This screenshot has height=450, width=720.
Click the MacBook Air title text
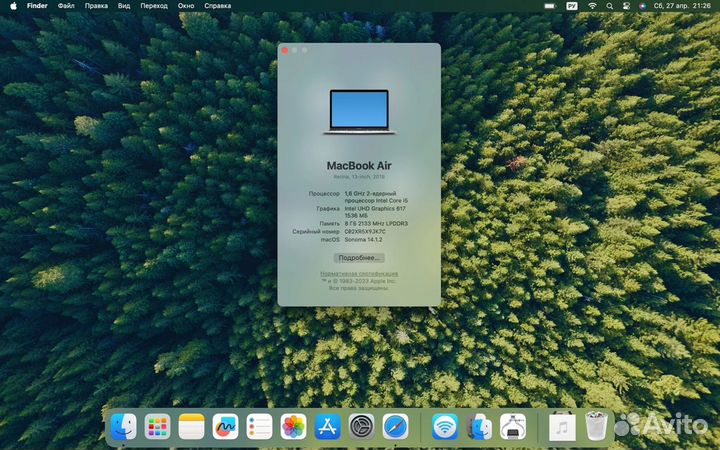point(359,166)
